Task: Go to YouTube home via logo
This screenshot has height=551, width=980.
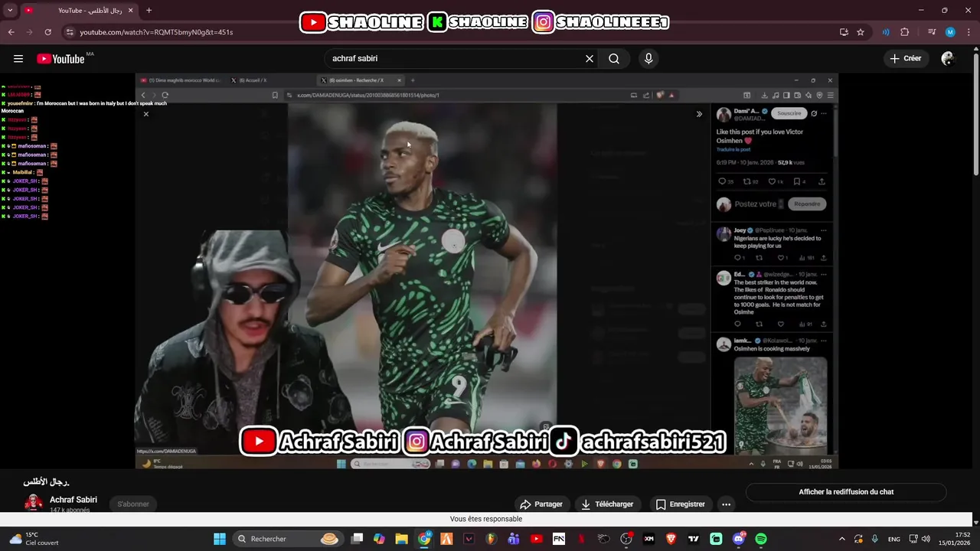Action: click(x=60, y=59)
